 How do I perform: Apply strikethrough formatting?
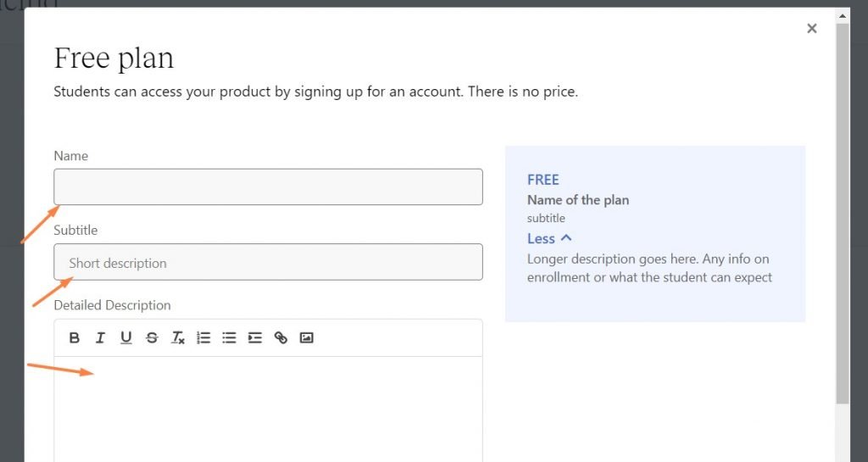pyautogui.click(x=152, y=338)
